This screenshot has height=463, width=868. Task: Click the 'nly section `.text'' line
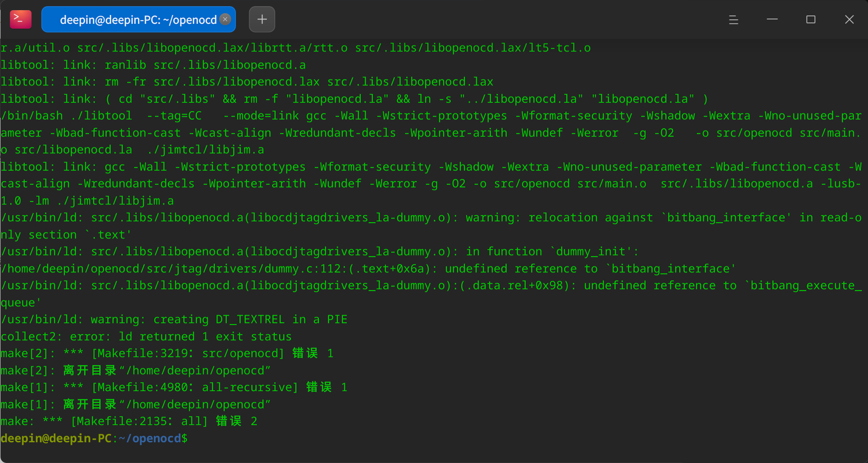pyautogui.click(x=66, y=235)
